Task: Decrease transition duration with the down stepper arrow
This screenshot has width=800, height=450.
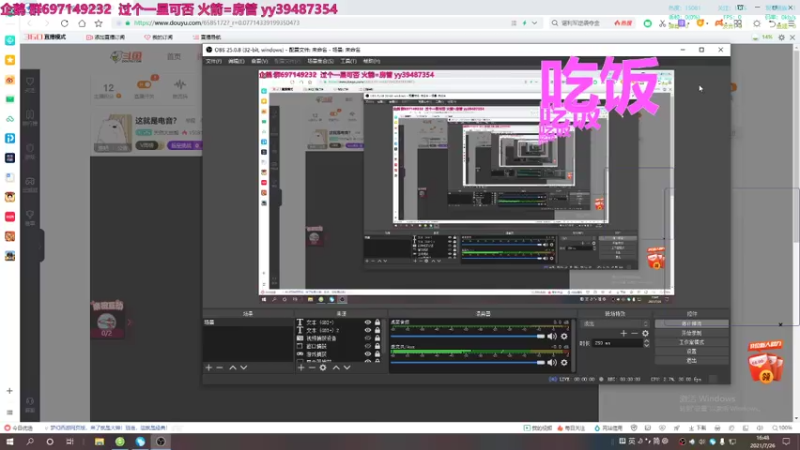Action: 646,345
